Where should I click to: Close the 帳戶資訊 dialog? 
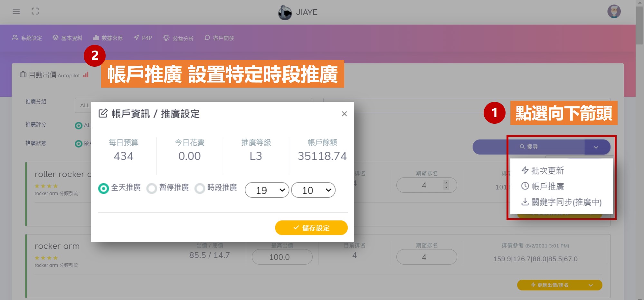tap(344, 114)
